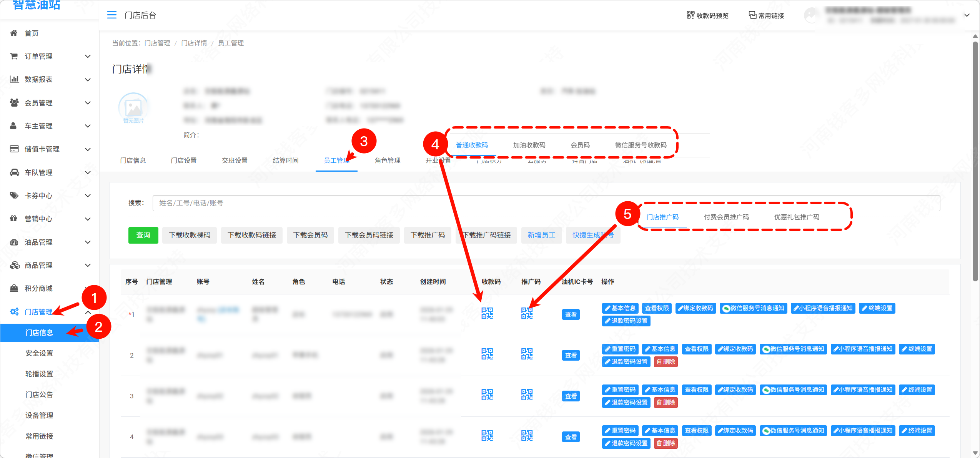This screenshot has height=458, width=980.
Task: Click the store image placeholder thumbnail
Action: [133, 107]
